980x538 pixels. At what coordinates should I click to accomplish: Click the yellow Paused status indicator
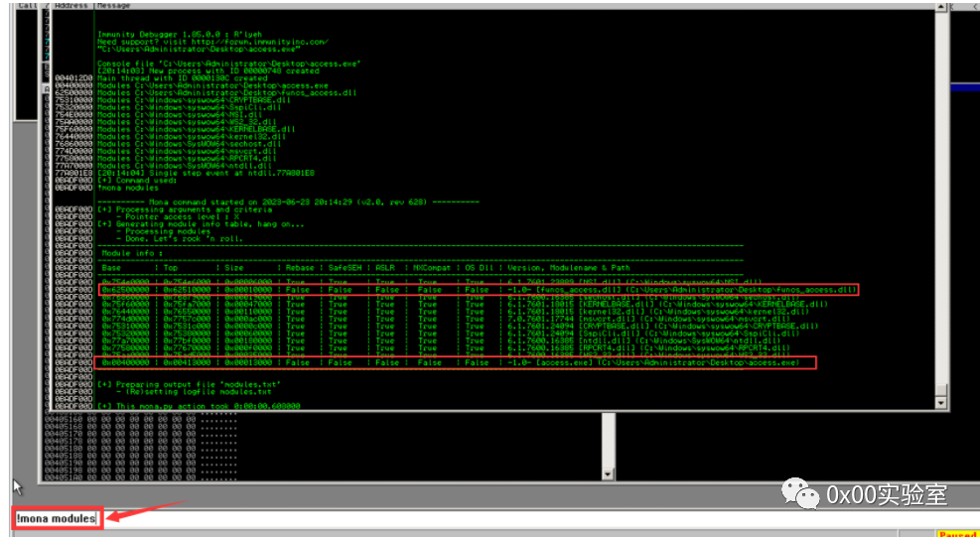click(x=957, y=534)
